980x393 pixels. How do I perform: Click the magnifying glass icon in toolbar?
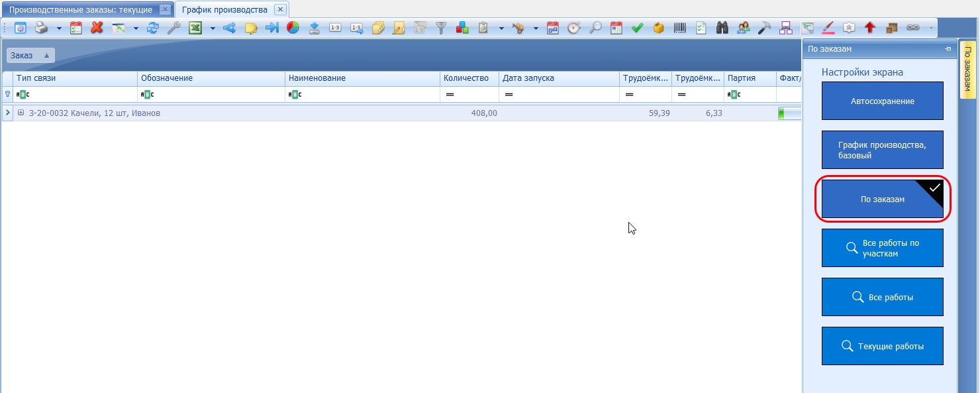tap(595, 28)
